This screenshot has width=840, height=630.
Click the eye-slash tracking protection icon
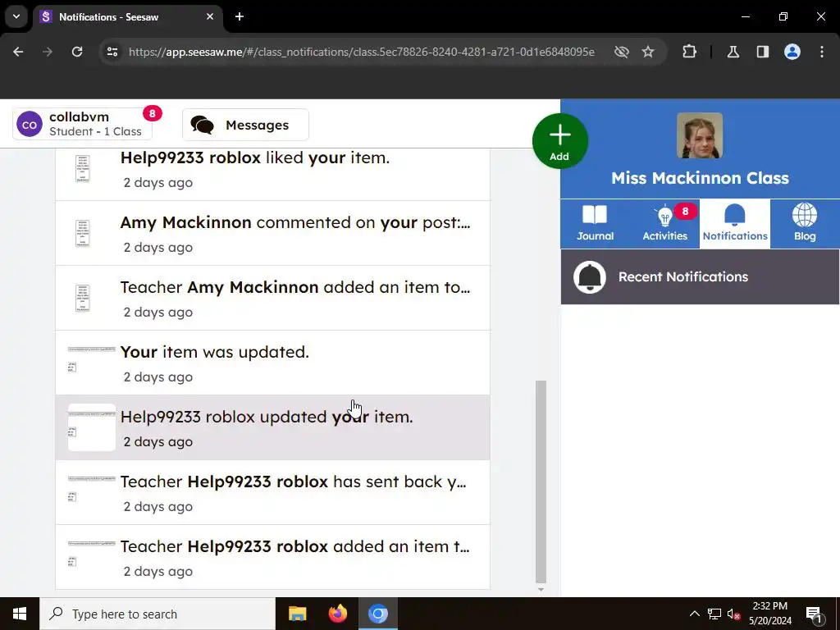(x=622, y=52)
